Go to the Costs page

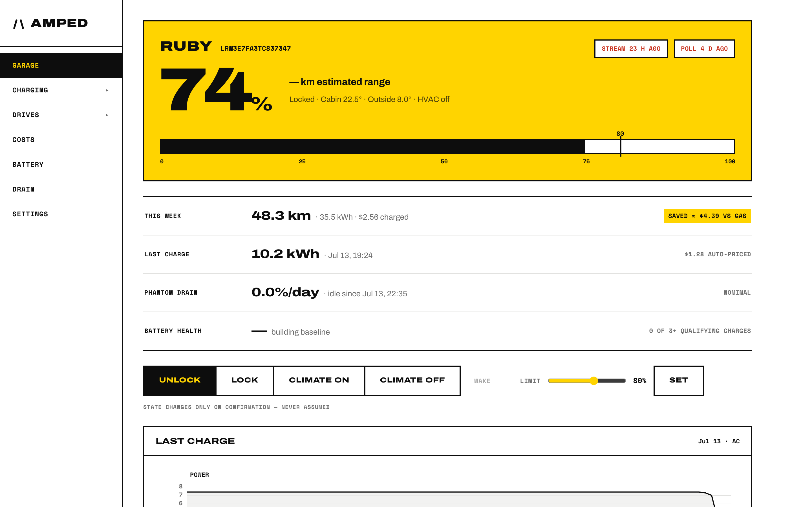[x=61, y=140]
